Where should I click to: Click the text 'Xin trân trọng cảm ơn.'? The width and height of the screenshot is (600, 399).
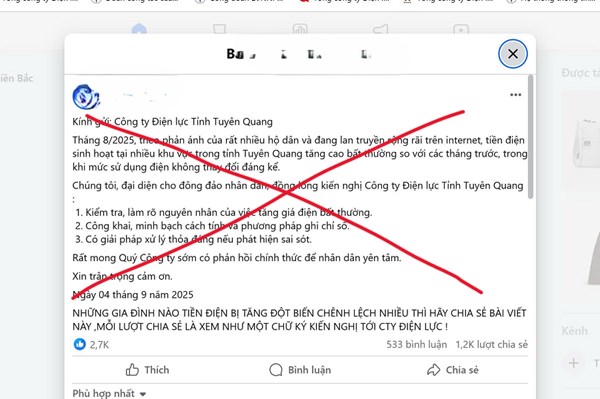122,276
